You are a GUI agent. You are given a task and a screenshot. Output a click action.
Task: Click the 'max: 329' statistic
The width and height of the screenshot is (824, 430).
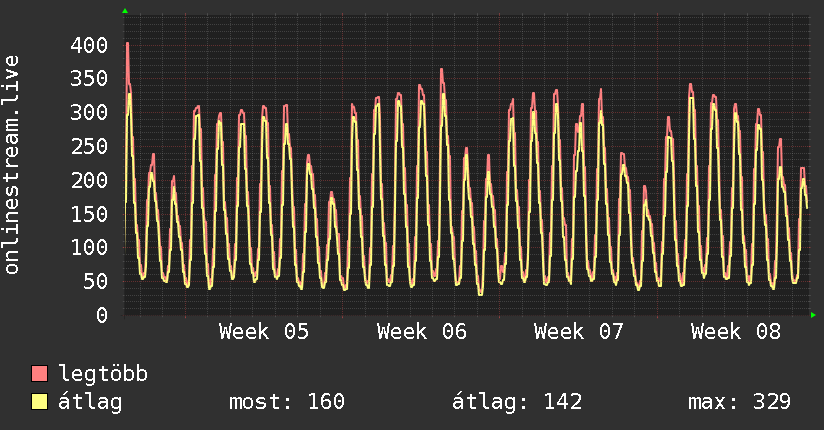pos(739,402)
